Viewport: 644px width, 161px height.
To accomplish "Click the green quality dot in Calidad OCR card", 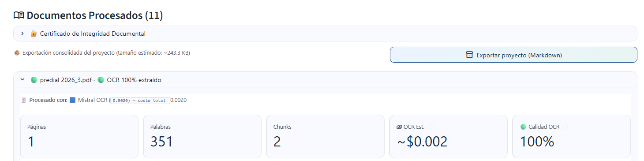I will click(523, 127).
